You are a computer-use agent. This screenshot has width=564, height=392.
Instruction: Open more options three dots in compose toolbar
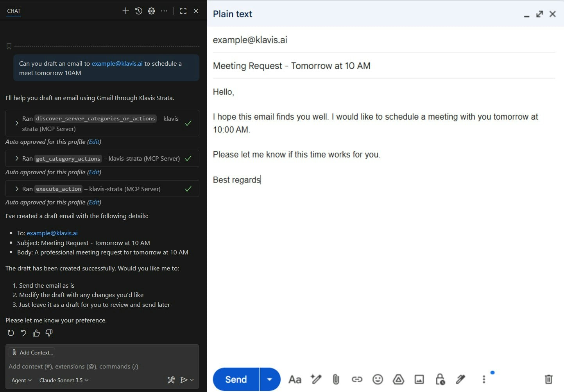coord(484,379)
